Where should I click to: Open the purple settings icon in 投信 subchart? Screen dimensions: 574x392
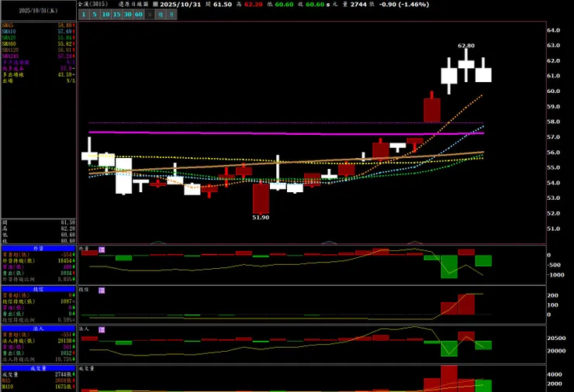pos(102,291)
